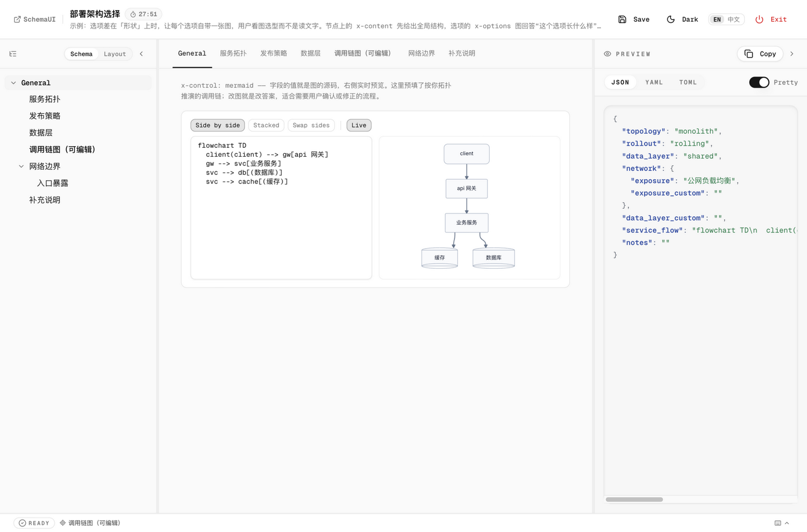Click the Exit button label
The height and width of the screenshot is (532, 807).
coord(778,20)
